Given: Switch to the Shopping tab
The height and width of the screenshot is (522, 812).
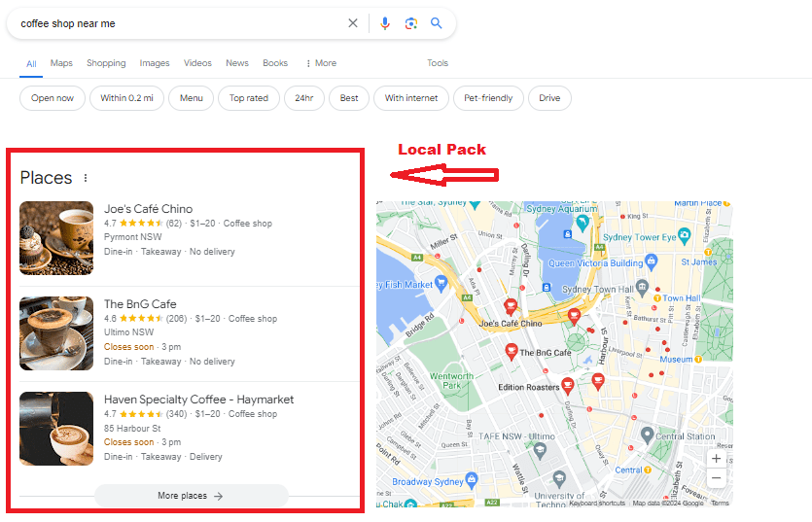Looking at the screenshot, I should coord(106,63).
